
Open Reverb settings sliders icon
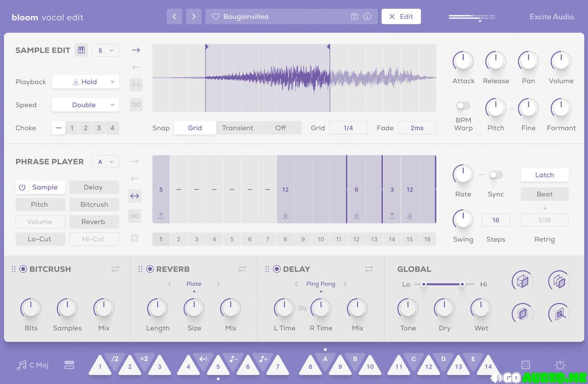[242, 269]
